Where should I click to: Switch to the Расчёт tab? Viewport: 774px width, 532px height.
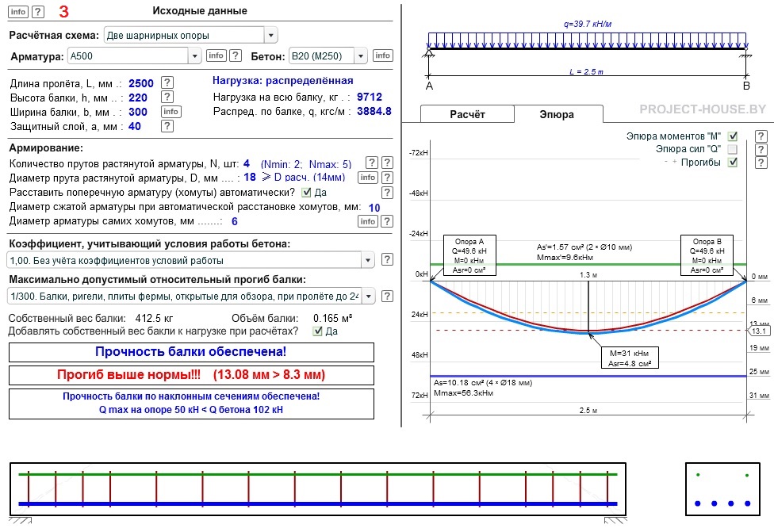tap(467, 114)
